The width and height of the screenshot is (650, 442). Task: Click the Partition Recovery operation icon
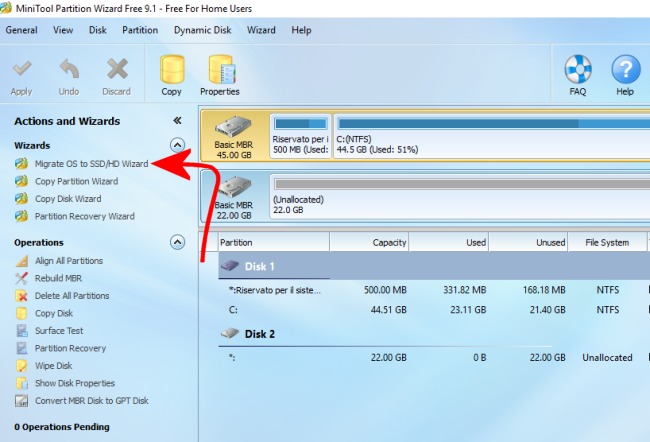point(22,348)
